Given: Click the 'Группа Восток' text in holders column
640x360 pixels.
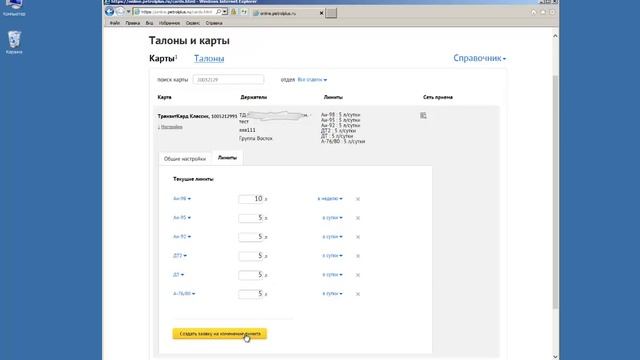Looking at the screenshot, I should pyautogui.click(x=256, y=138).
